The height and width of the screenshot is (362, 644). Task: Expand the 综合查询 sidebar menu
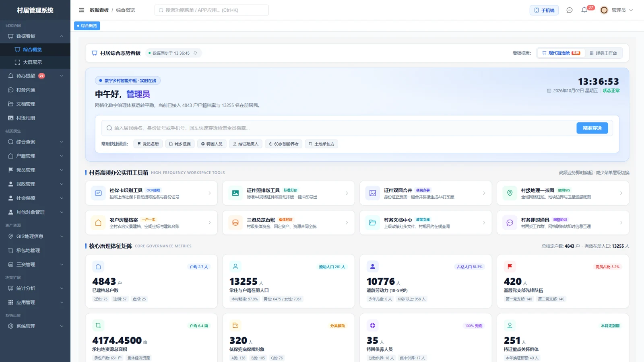35,142
